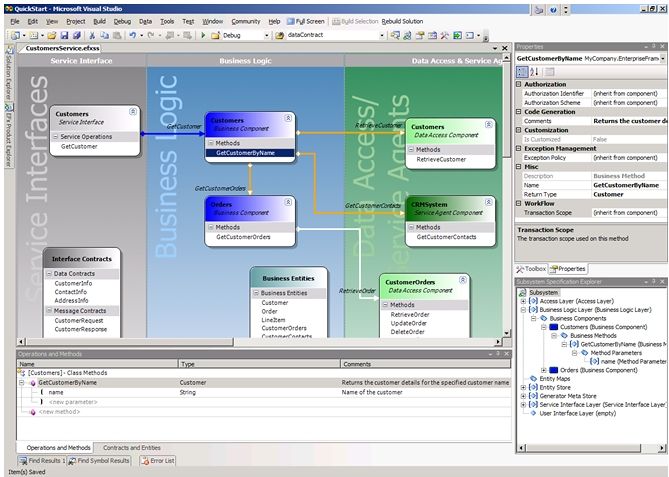Click the Cut scissors icon

pos(92,35)
